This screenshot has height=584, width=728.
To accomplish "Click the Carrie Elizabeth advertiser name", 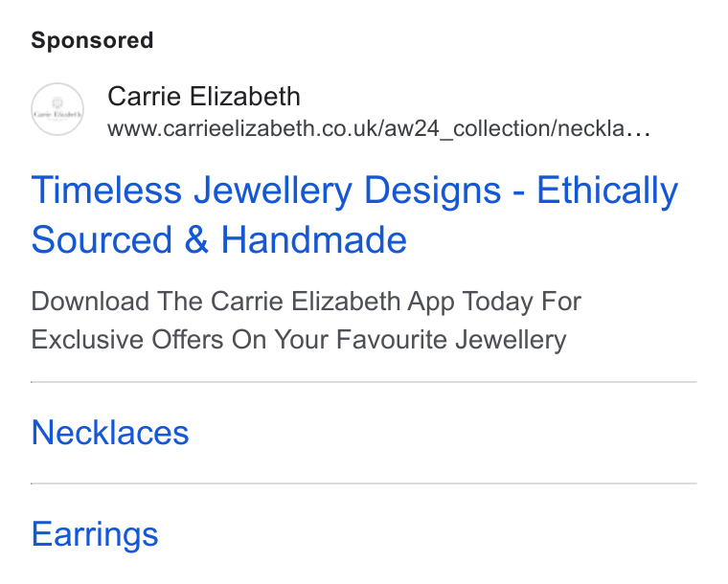I will pyautogui.click(x=204, y=97).
